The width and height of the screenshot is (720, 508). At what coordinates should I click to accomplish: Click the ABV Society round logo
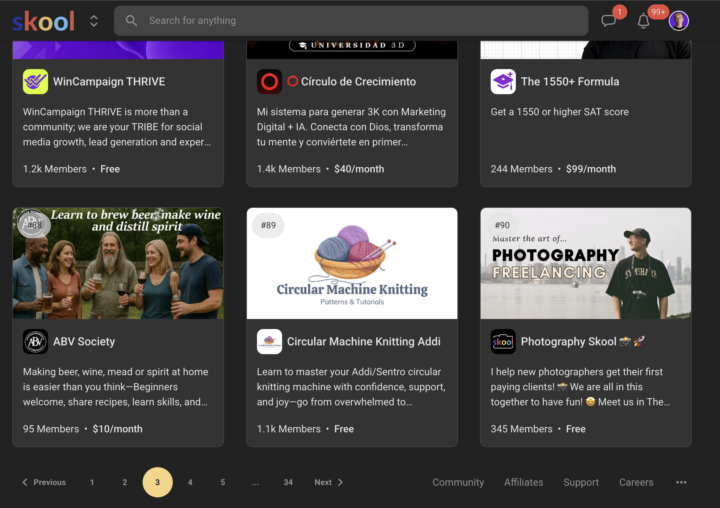coord(35,342)
